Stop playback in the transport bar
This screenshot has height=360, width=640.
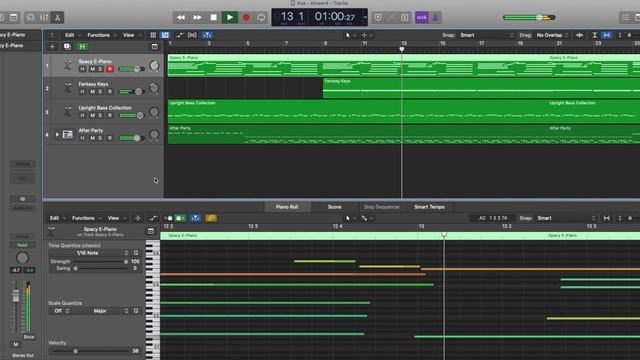pos(213,18)
